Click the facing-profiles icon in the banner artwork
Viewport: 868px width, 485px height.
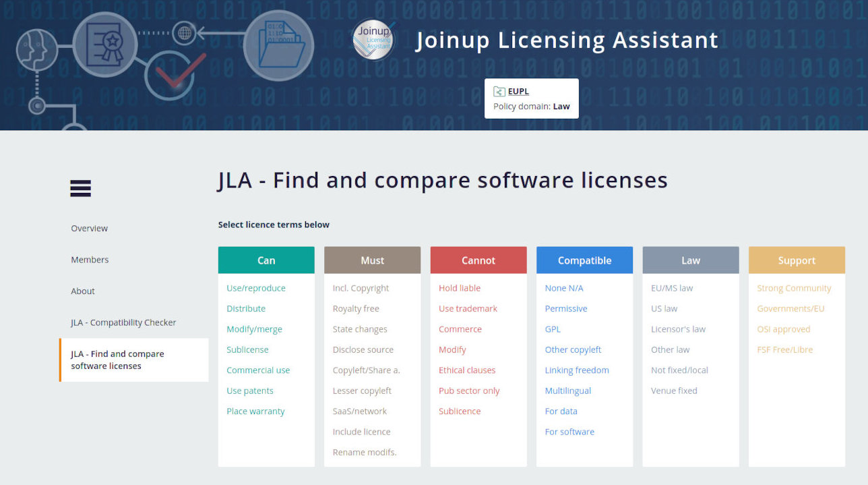pos(36,51)
